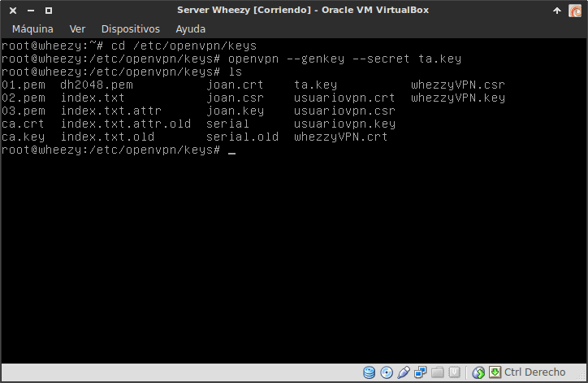The width and height of the screenshot is (588, 383).
Task: Click the keyboard capture green arrow icon
Action: [495, 373]
